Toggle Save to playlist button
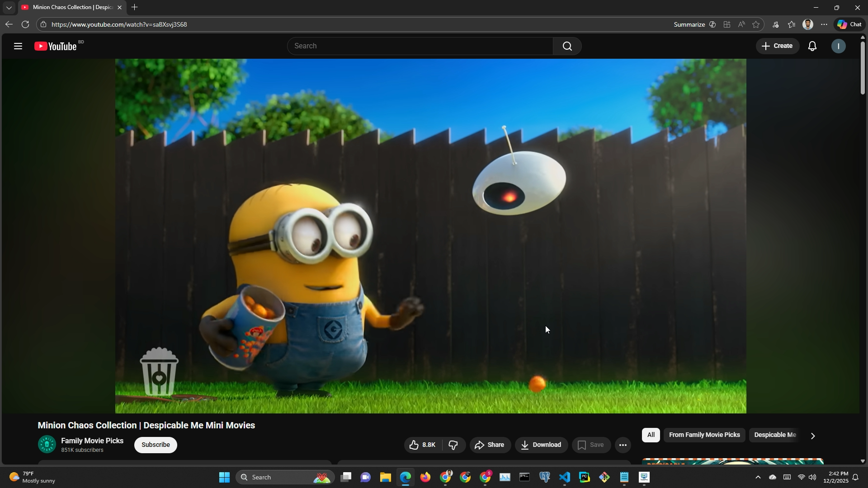Image resolution: width=868 pixels, height=488 pixels. [591, 445]
